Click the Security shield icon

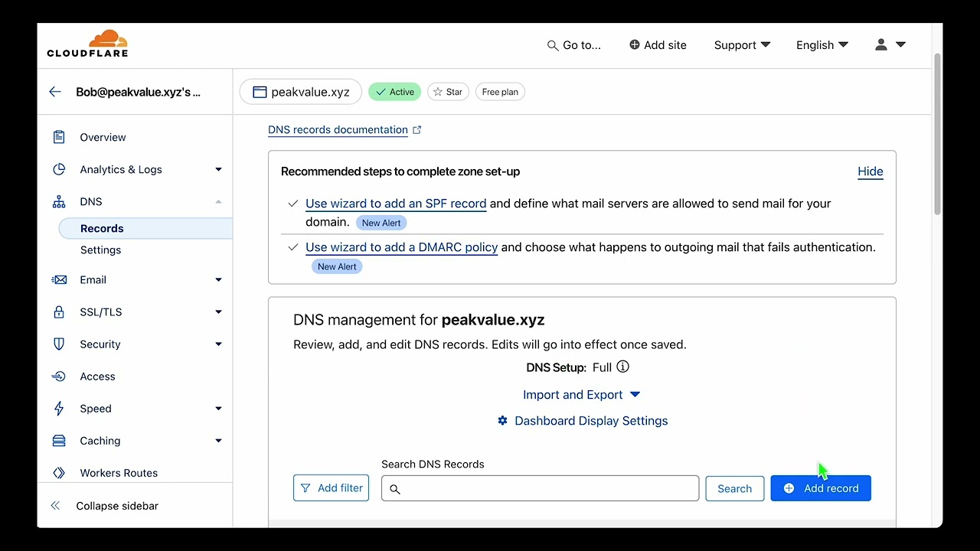click(59, 344)
